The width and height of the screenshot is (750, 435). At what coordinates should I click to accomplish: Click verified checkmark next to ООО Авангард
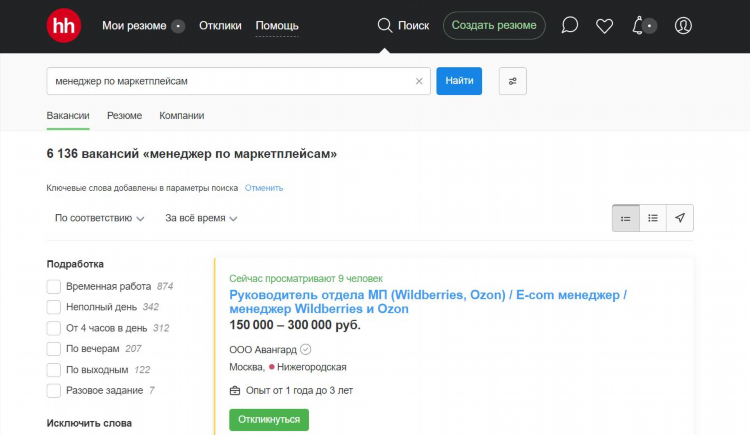[306, 349]
